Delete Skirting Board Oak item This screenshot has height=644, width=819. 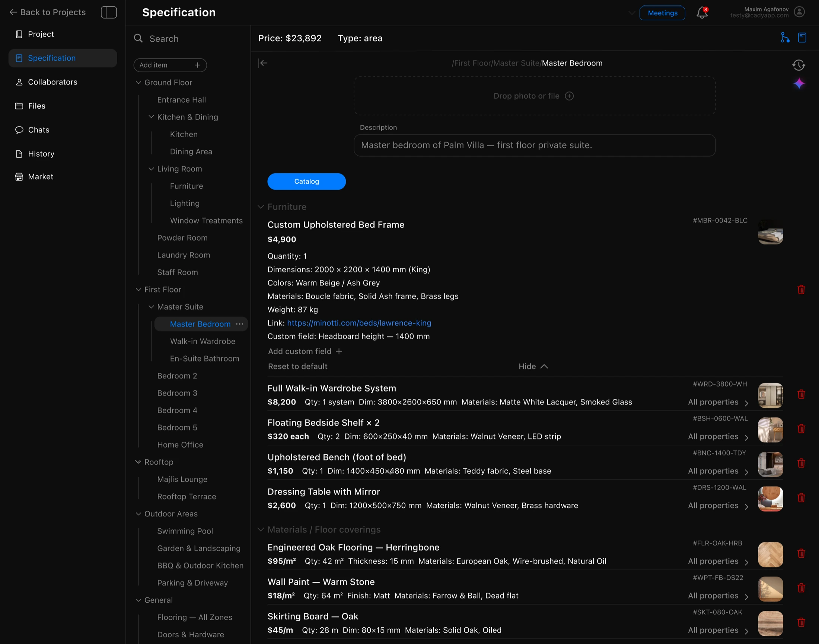click(801, 622)
